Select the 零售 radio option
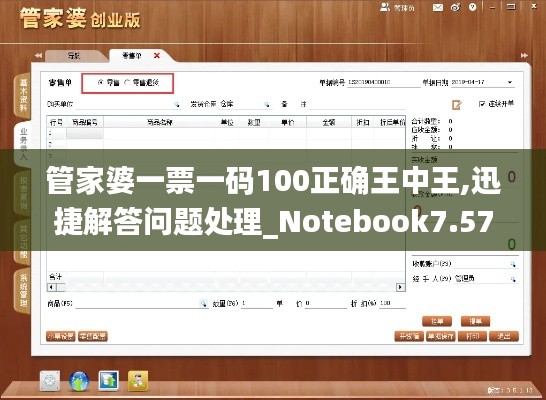 click(101, 83)
